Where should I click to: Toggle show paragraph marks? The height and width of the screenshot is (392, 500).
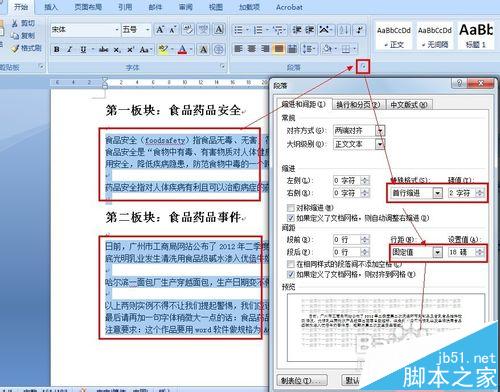[x=359, y=30]
